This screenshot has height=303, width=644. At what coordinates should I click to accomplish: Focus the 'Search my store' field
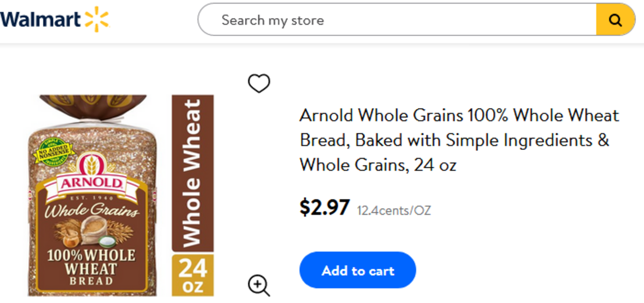396,20
